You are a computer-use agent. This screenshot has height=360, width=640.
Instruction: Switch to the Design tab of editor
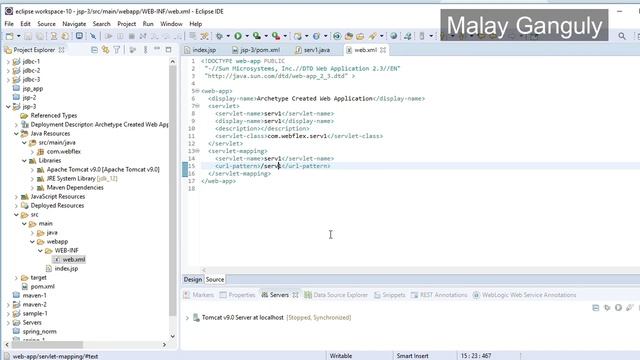click(193, 280)
